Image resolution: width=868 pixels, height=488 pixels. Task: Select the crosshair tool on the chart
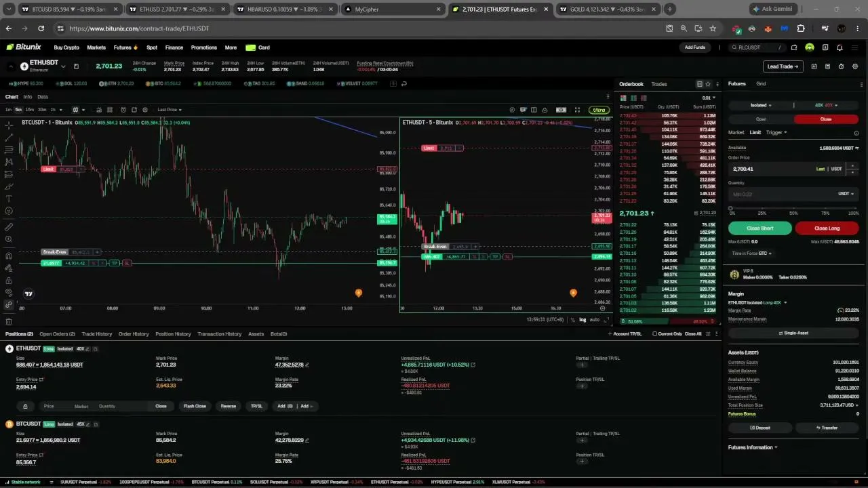[x=9, y=125]
